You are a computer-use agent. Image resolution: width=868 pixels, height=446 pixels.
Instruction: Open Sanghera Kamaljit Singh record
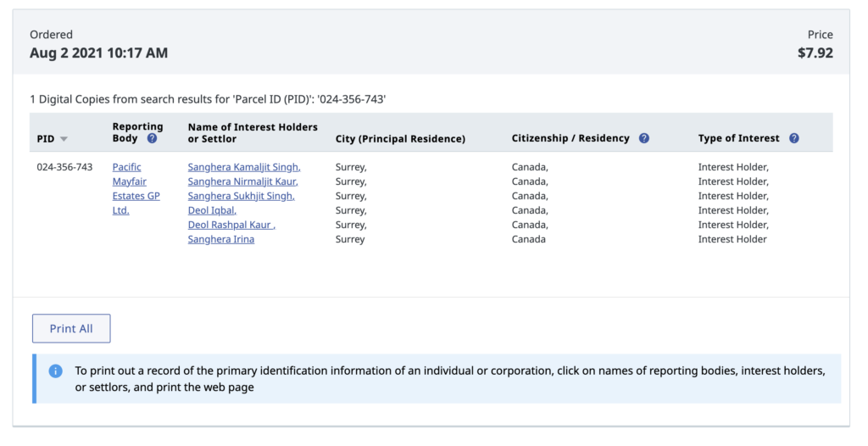pyautogui.click(x=244, y=167)
